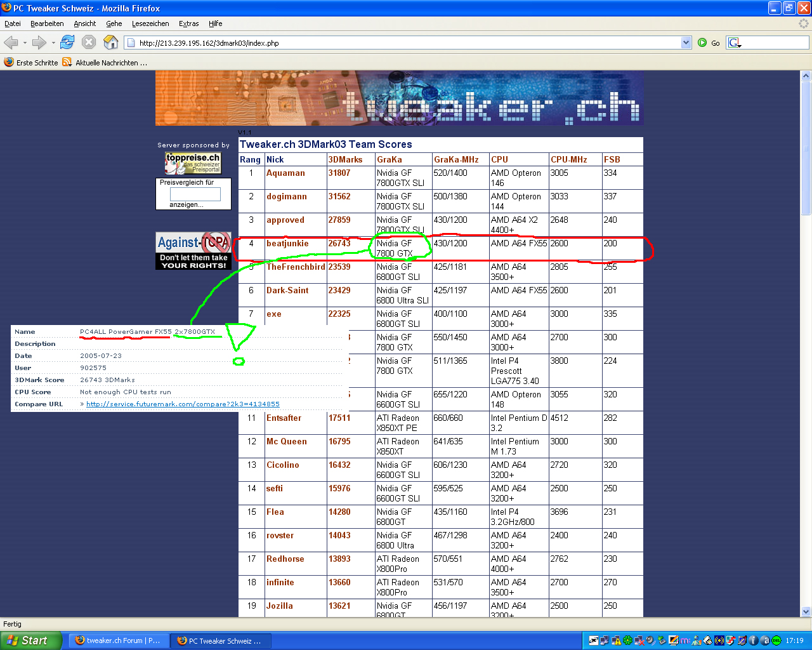The height and width of the screenshot is (650, 812).
Task: Click the scroll down arrow of the page scrollbar
Action: coord(806,611)
